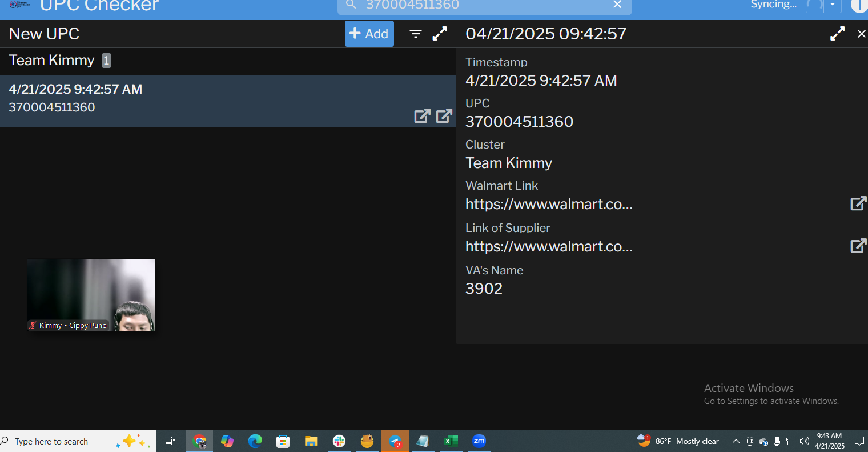Open the Walmart Link external icon
868x452 pixels.
pyautogui.click(x=858, y=203)
